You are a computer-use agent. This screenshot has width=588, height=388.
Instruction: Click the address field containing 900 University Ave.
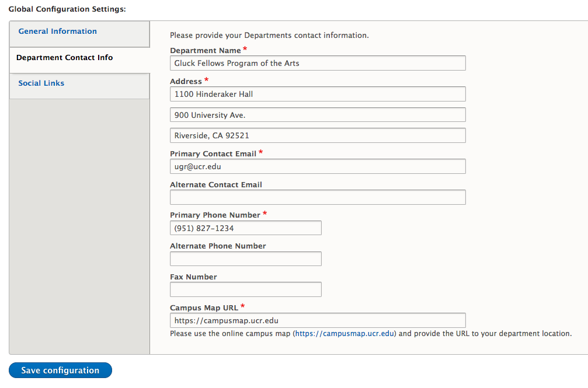tap(318, 115)
